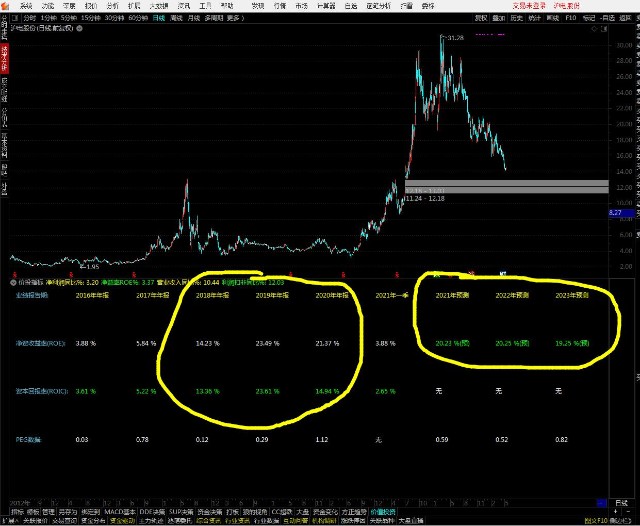Select the MACD基本 indicator tab
This screenshot has height=526, width=640.
[x=120, y=511]
